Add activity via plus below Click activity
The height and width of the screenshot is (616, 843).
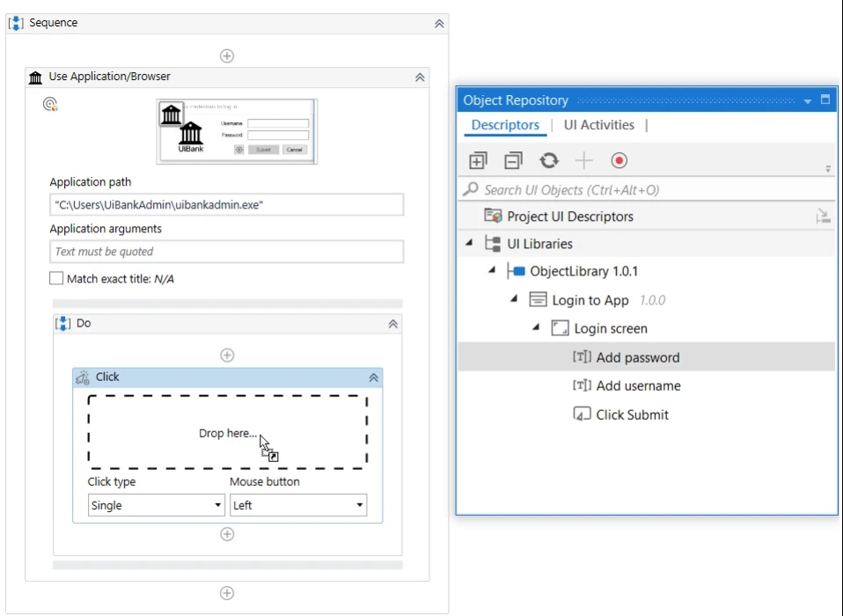click(x=227, y=534)
